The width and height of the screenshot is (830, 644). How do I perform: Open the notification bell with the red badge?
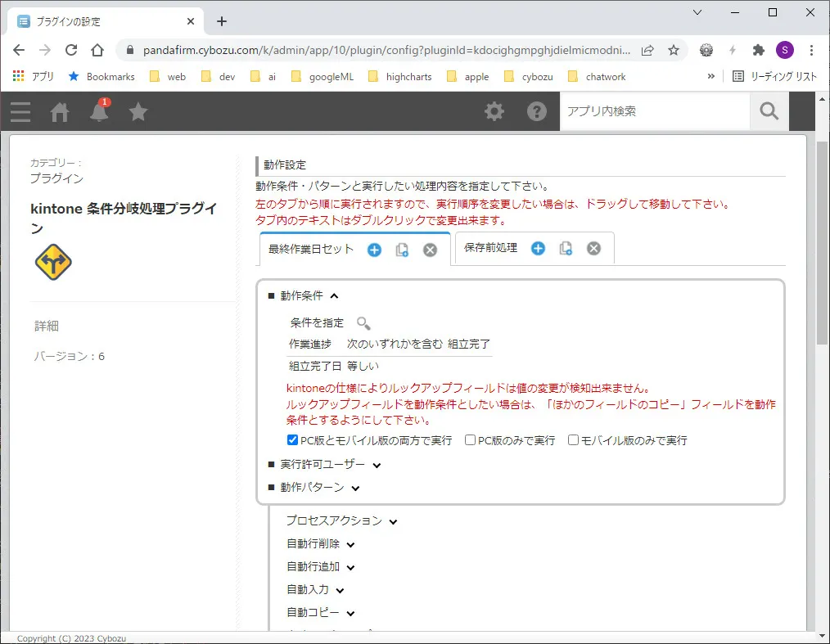[x=98, y=111]
